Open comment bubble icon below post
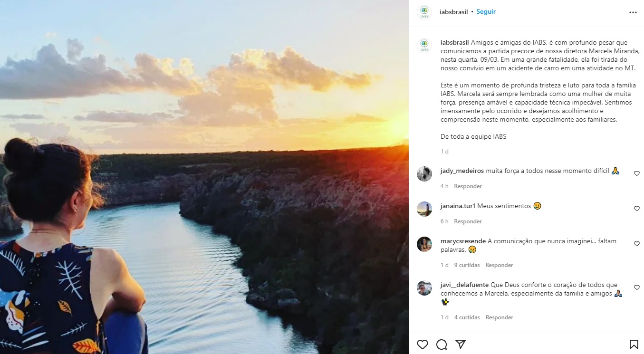Image resolution: width=644 pixels, height=354 pixels. coord(442,344)
